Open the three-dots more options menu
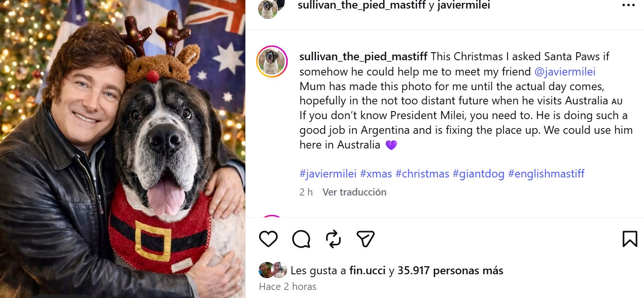Image resolution: width=644 pixels, height=298 pixels. click(x=628, y=6)
